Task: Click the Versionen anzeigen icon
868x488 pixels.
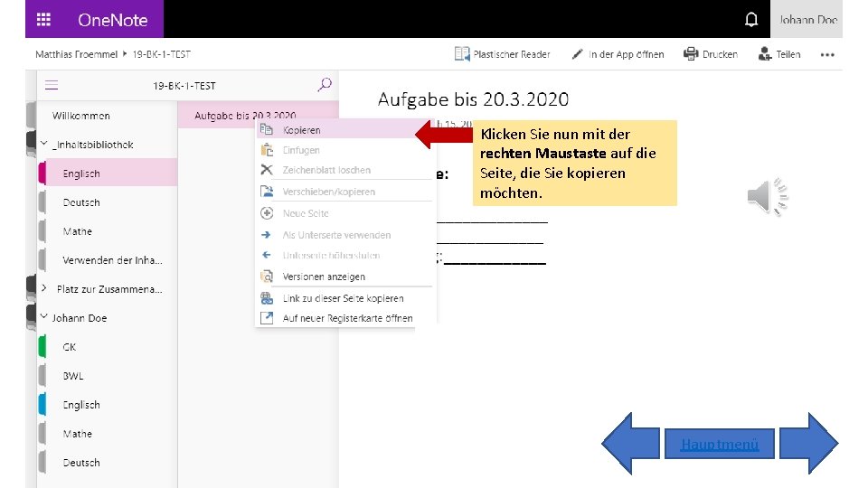Action: point(267,277)
